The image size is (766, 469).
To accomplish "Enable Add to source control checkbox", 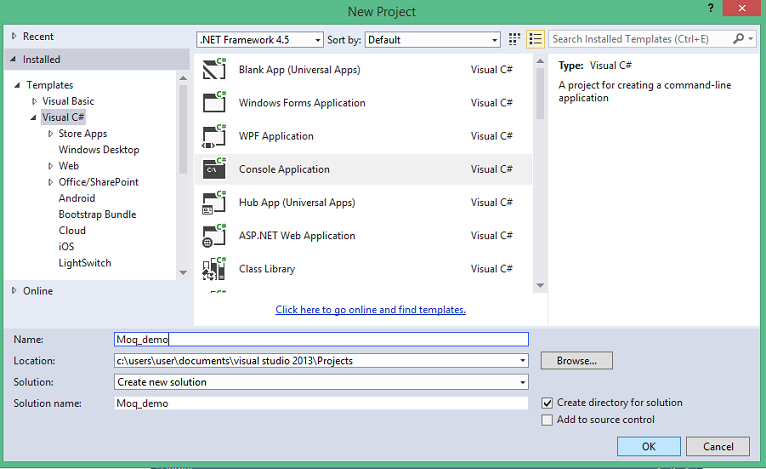I will coord(547,420).
